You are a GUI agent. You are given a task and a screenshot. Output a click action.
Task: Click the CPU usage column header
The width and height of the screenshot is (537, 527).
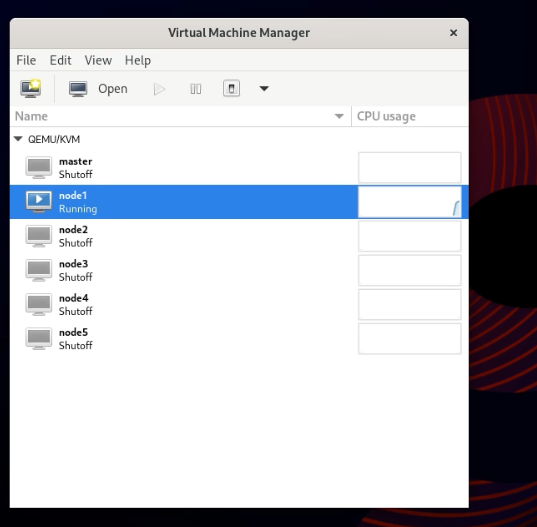tap(410, 116)
